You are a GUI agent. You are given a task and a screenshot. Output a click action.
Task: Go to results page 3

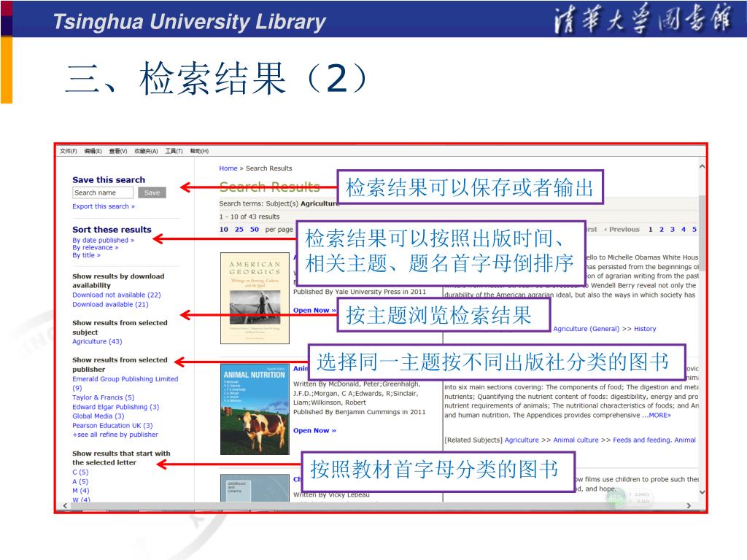(x=672, y=229)
